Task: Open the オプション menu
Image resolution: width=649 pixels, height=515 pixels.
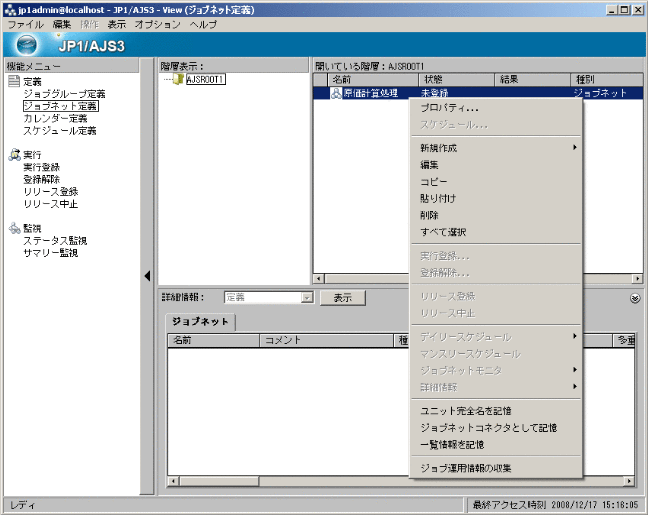Action: (x=157, y=24)
